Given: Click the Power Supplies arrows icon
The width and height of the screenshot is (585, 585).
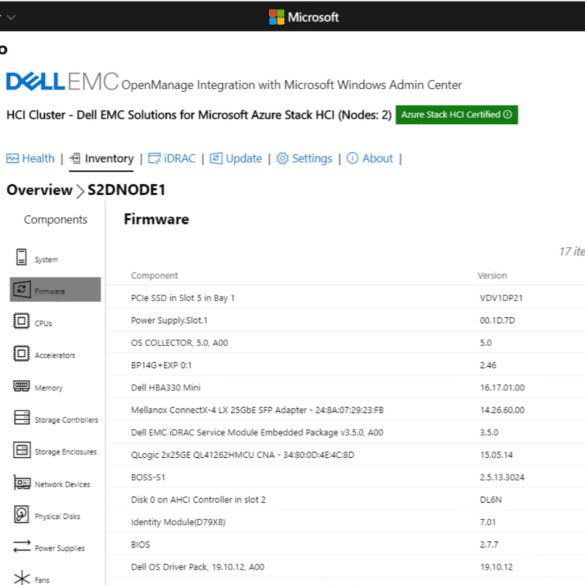Looking at the screenshot, I should [x=22, y=546].
